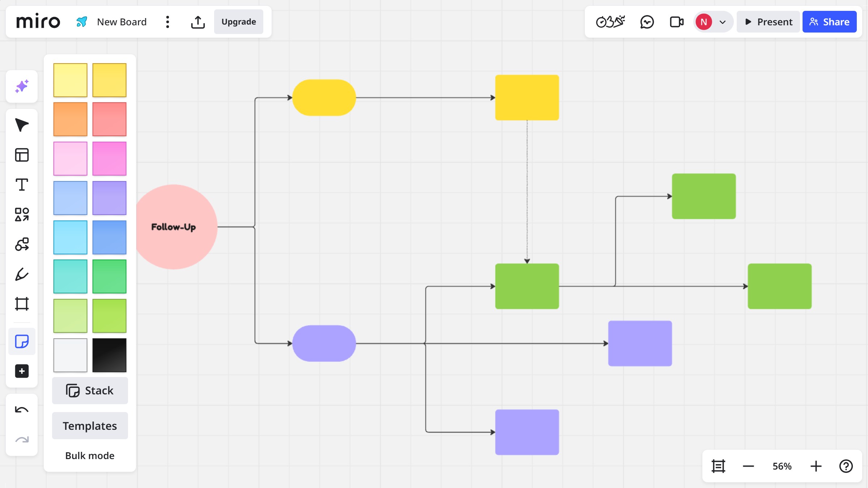The image size is (868, 488).
Task: Toggle the sticky note tool
Action: coord(22,341)
